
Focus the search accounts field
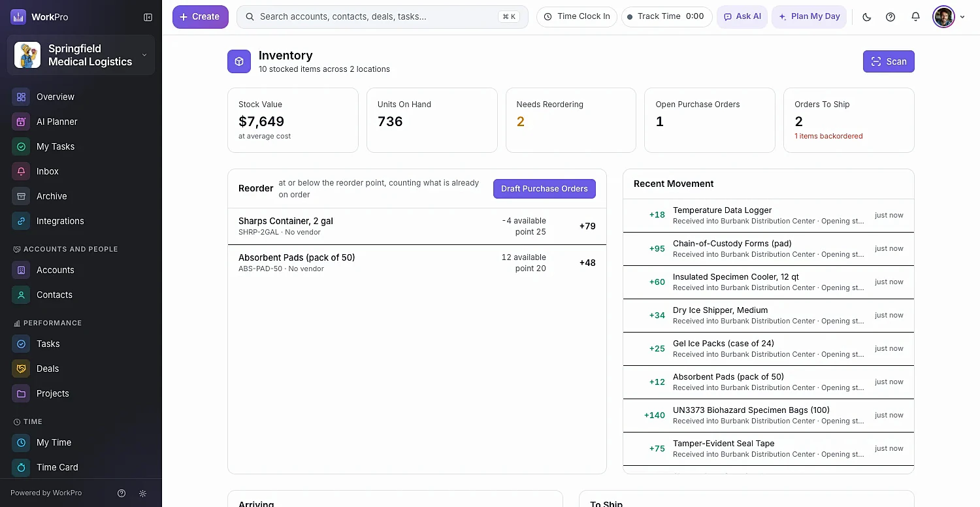click(382, 17)
